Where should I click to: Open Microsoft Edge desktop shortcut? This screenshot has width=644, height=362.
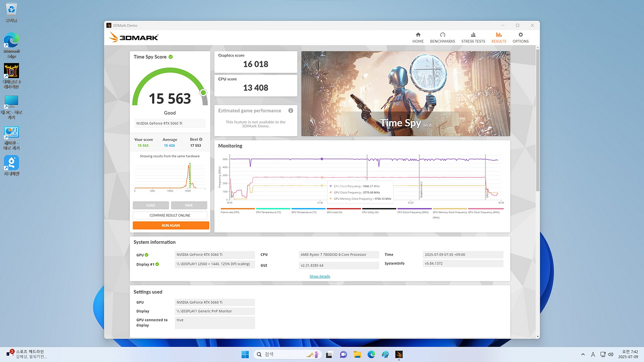tap(12, 46)
